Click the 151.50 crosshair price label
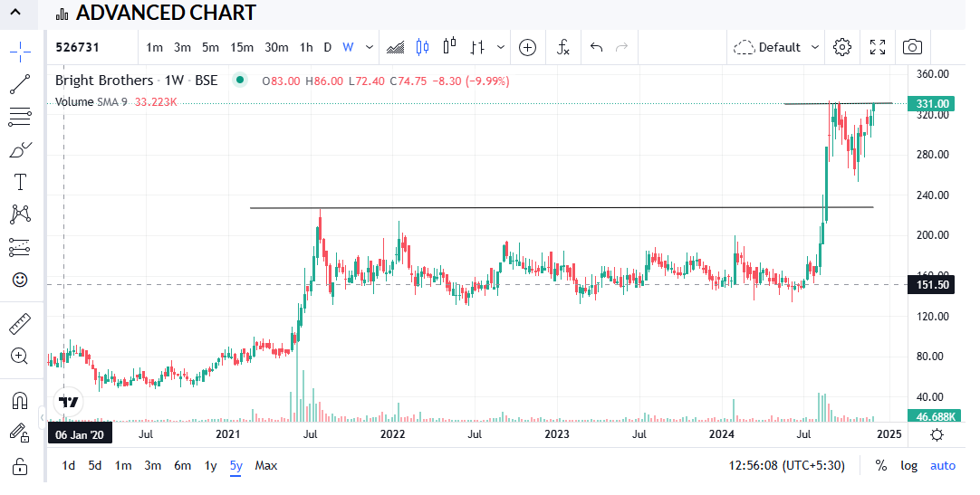 (932, 285)
